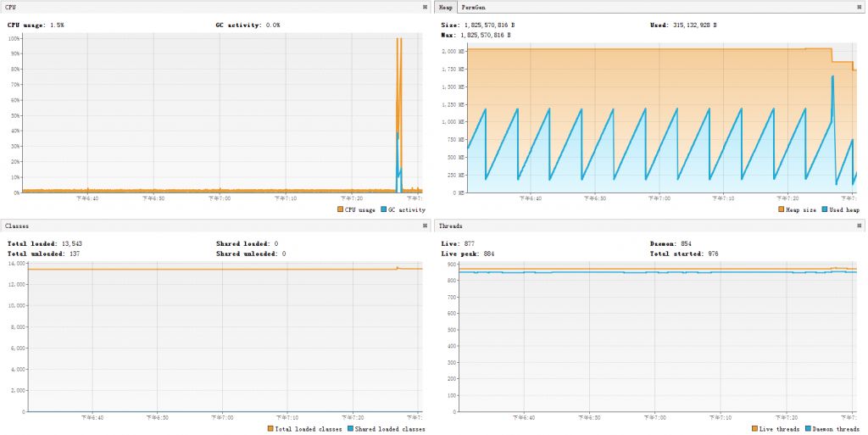
Task: Close the Heap panel
Action: 860,7
